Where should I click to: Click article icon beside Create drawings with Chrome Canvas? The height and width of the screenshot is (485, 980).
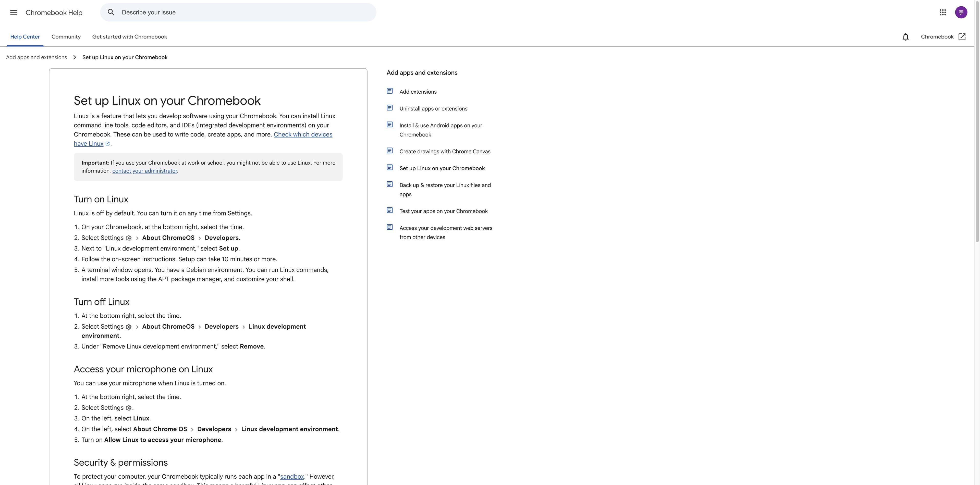coord(389,151)
